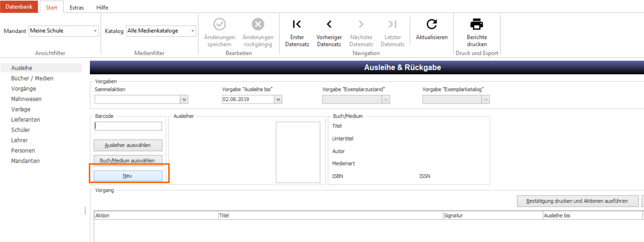The height and width of the screenshot is (242, 644).
Task: Switch to the Extras tab
Action: tap(77, 8)
